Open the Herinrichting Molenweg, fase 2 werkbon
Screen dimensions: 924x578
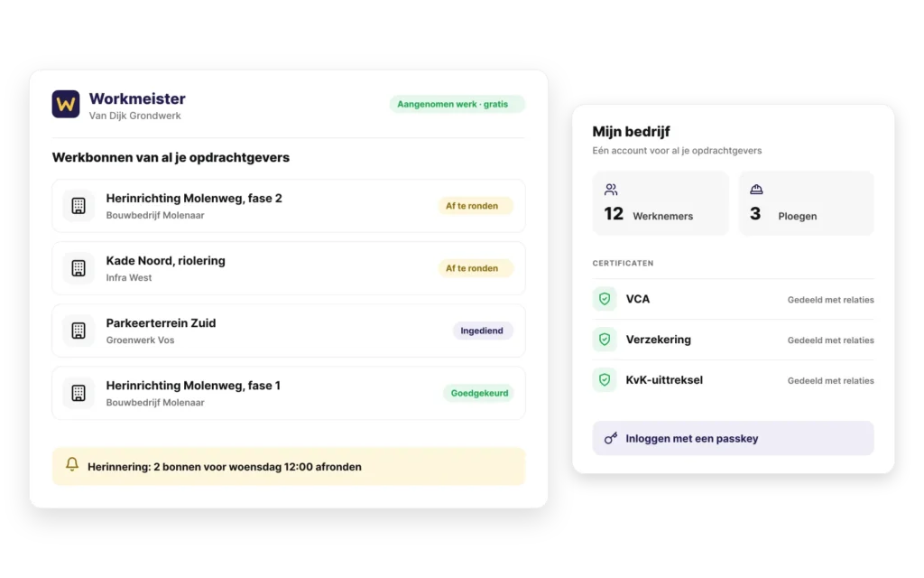point(289,206)
